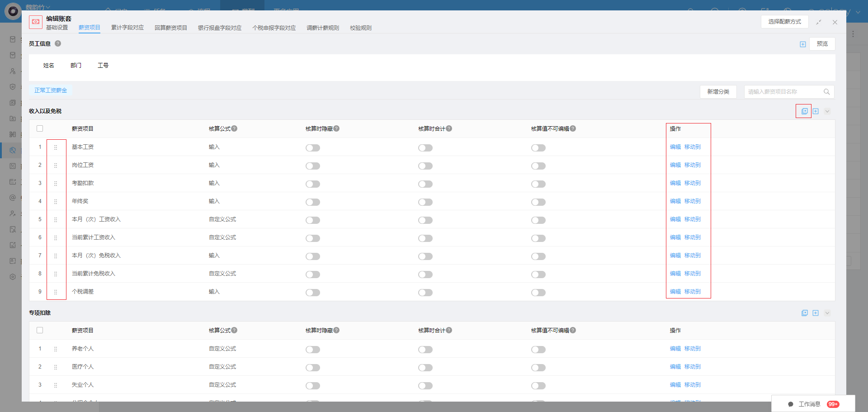Click drag handle of 养老个人 row
This screenshot has height=412, width=868.
56,349
